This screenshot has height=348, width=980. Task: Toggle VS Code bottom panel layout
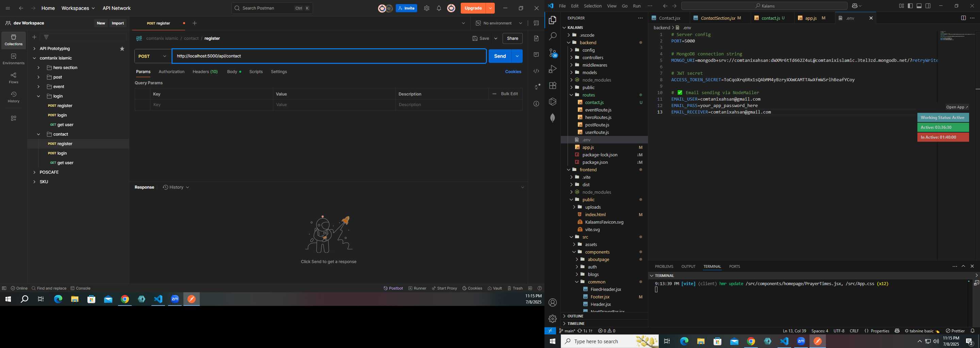click(x=919, y=6)
